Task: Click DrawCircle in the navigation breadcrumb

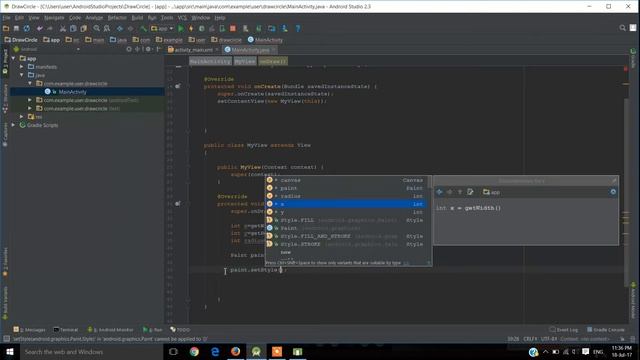Action: 21,40
